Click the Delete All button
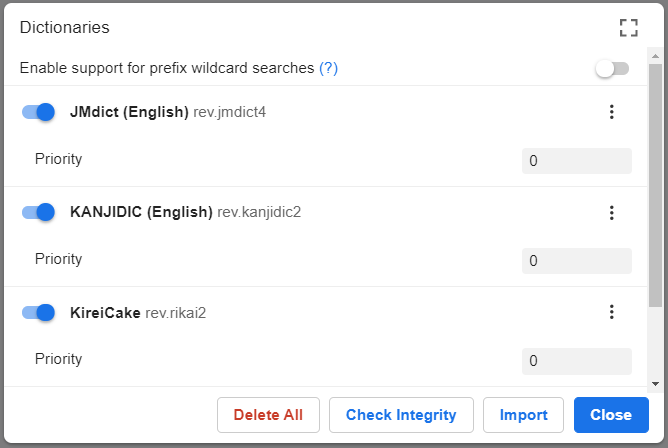The height and width of the screenshot is (448, 668). pyautogui.click(x=268, y=415)
